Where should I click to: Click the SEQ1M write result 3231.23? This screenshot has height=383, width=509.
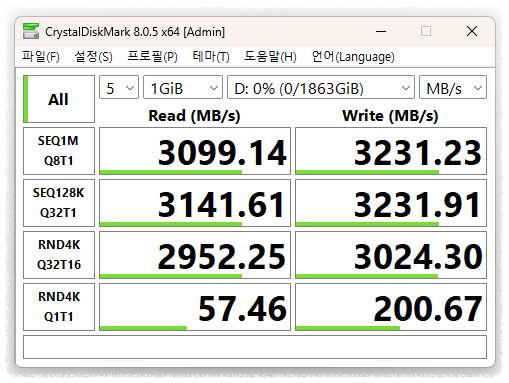[x=391, y=151]
